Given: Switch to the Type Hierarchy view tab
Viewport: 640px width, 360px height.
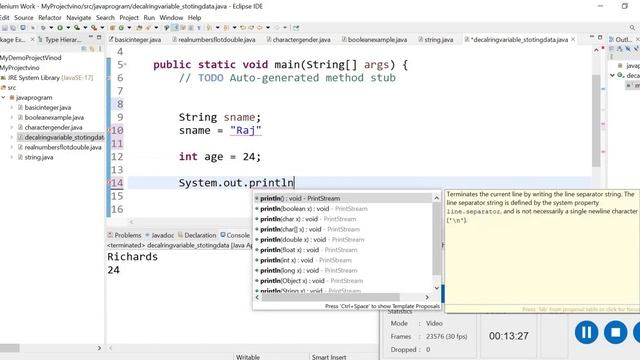Looking at the screenshot, I should point(60,40).
